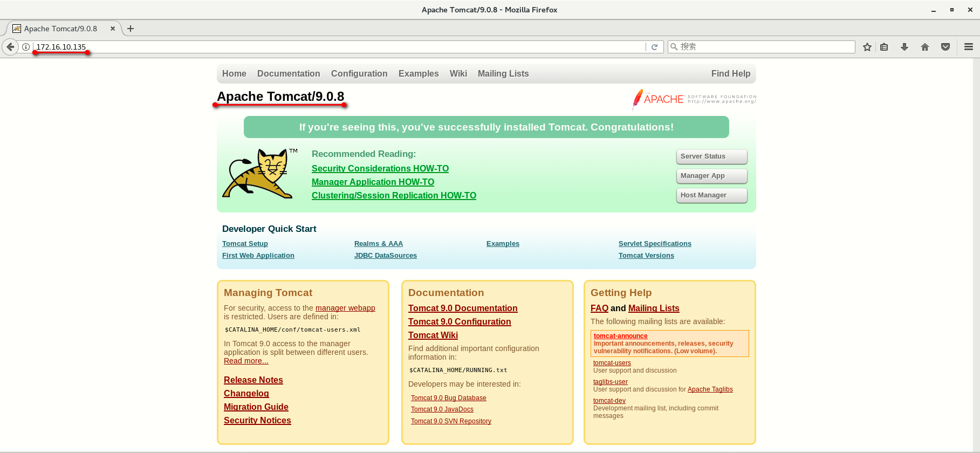This screenshot has width=980, height=453.
Task: Open the tomcat-announce mailing list link
Action: point(621,336)
